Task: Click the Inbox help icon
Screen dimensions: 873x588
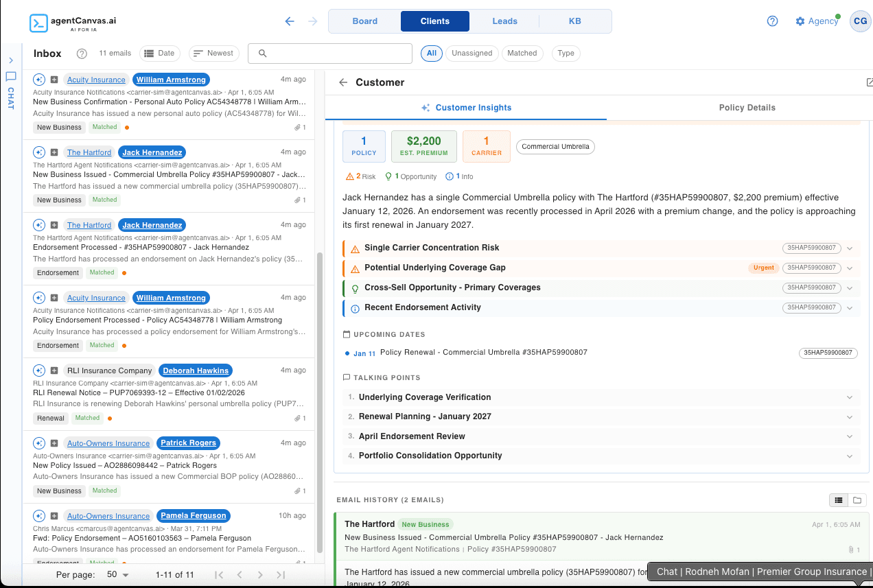Action: [x=82, y=54]
